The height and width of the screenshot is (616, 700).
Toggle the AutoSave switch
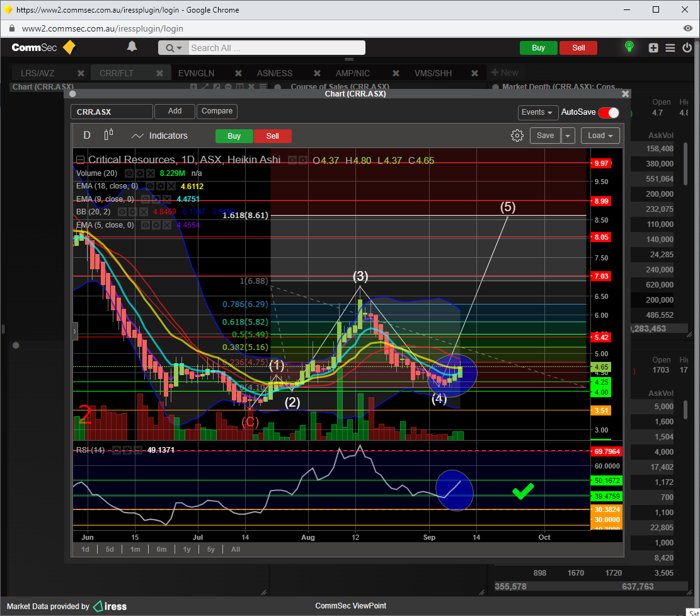(x=609, y=112)
